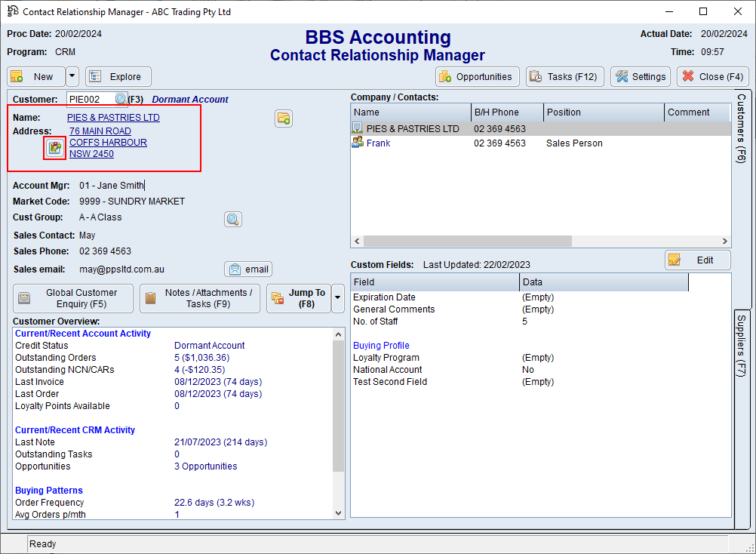Click the PIES & PASTRIES LTD name link
The height and width of the screenshot is (554, 756).
tap(113, 118)
